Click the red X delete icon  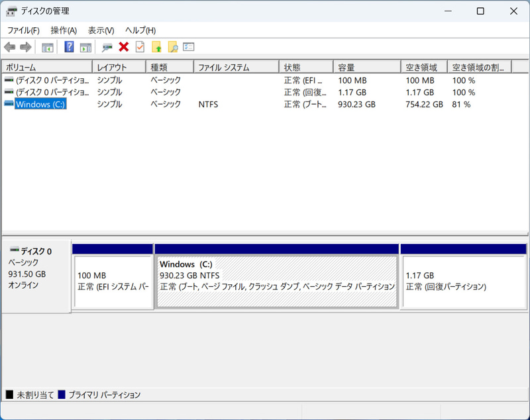[124, 47]
